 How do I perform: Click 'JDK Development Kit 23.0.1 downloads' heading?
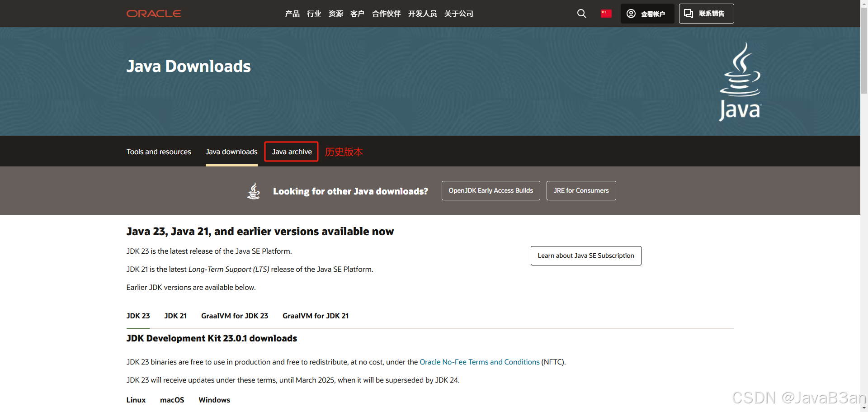pos(212,338)
